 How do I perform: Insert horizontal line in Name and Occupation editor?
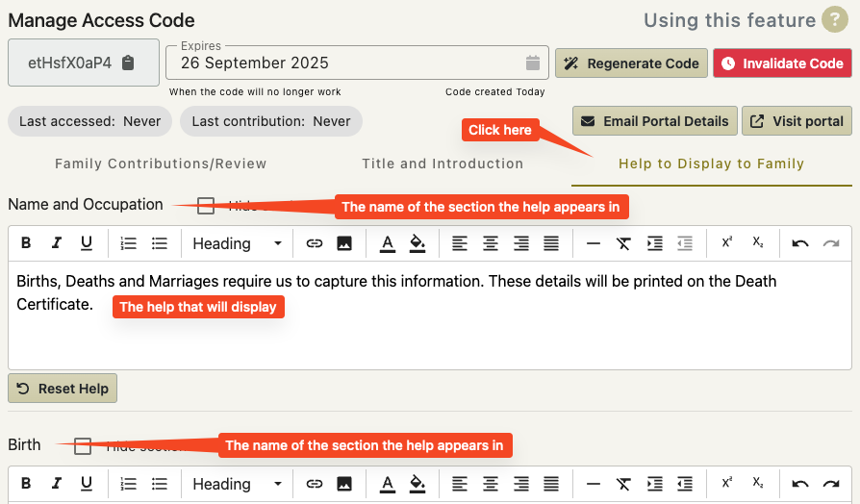click(x=593, y=243)
